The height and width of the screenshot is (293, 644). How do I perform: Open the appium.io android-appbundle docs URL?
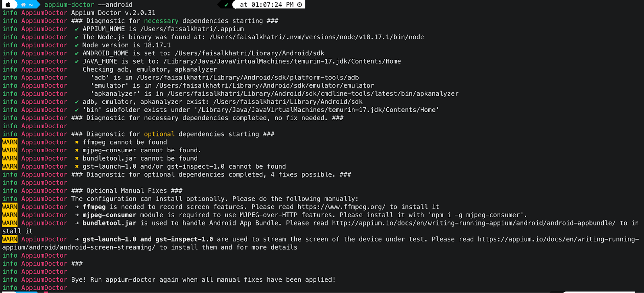tap(474, 223)
